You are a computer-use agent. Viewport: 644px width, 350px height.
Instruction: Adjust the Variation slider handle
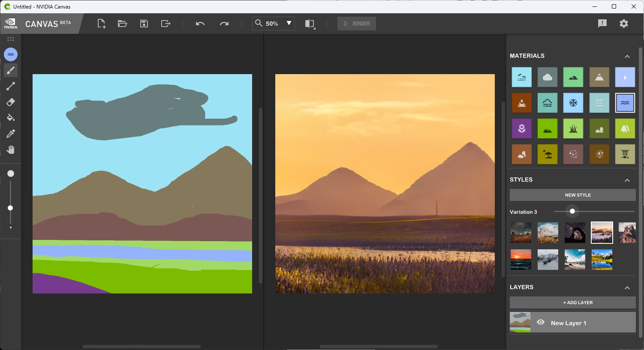click(572, 212)
